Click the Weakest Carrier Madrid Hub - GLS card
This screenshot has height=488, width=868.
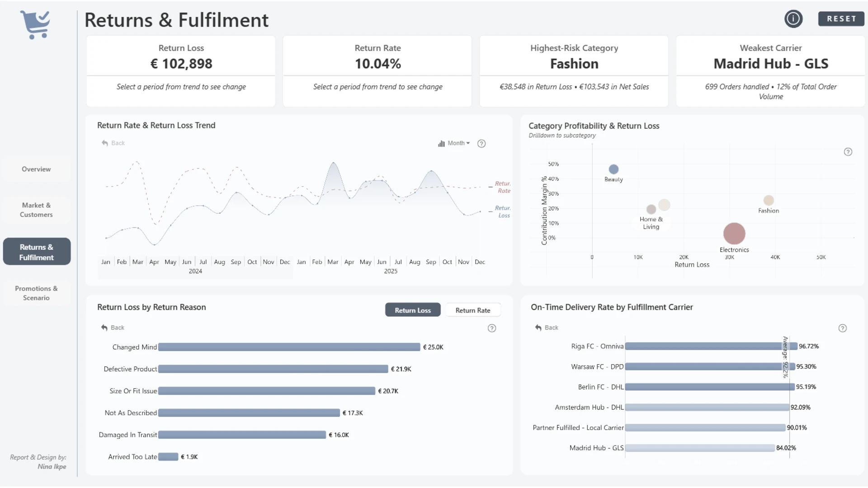[771, 71]
